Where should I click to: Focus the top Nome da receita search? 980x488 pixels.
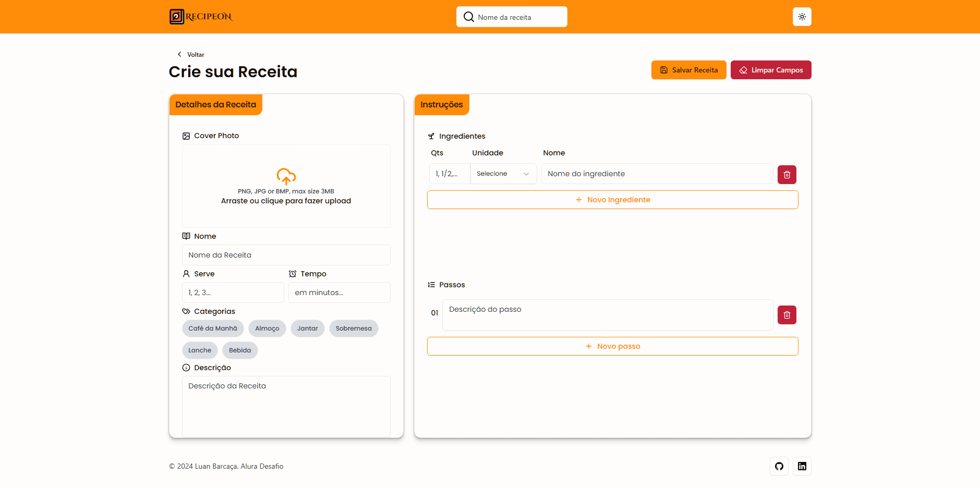512,17
